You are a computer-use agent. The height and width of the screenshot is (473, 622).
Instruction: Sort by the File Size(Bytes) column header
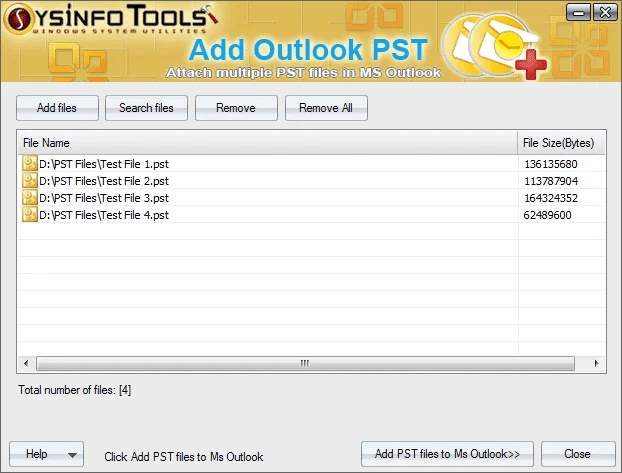pyautogui.click(x=561, y=143)
